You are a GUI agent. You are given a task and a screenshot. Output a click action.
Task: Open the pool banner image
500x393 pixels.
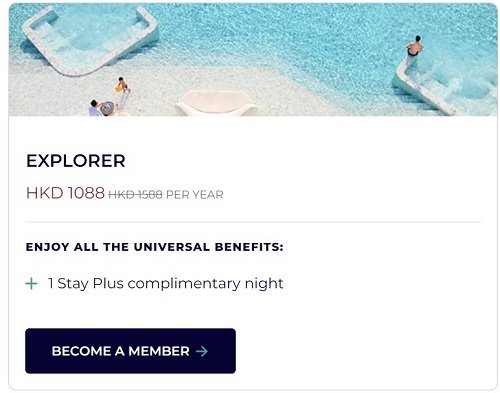click(x=253, y=60)
